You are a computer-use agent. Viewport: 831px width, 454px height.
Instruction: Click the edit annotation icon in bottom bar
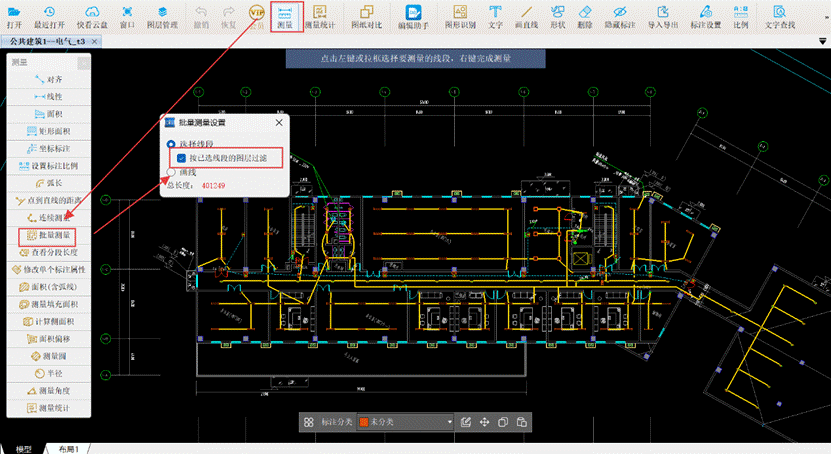coord(466,422)
